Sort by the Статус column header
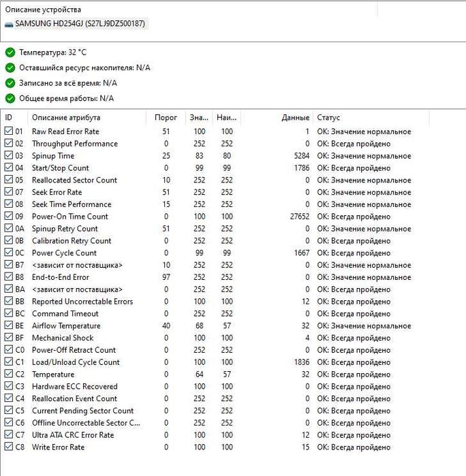Screen dimensions: 466x476 tap(371, 118)
